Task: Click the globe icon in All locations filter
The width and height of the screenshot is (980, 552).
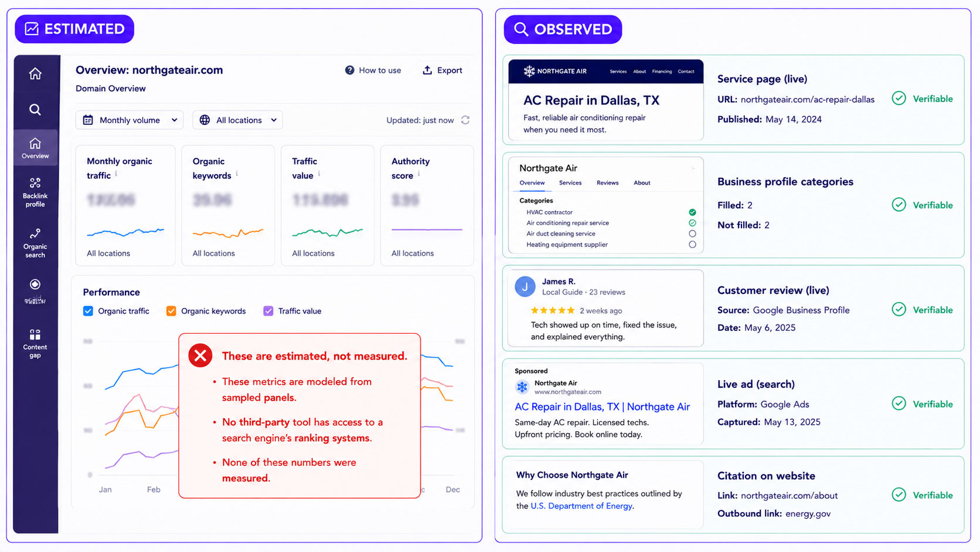Action: click(205, 120)
